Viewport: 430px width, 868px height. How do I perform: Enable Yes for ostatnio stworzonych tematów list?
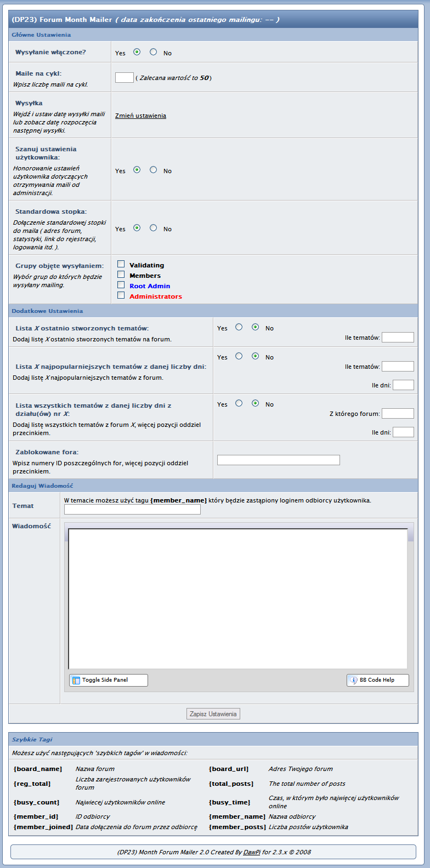pyautogui.click(x=239, y=327)
